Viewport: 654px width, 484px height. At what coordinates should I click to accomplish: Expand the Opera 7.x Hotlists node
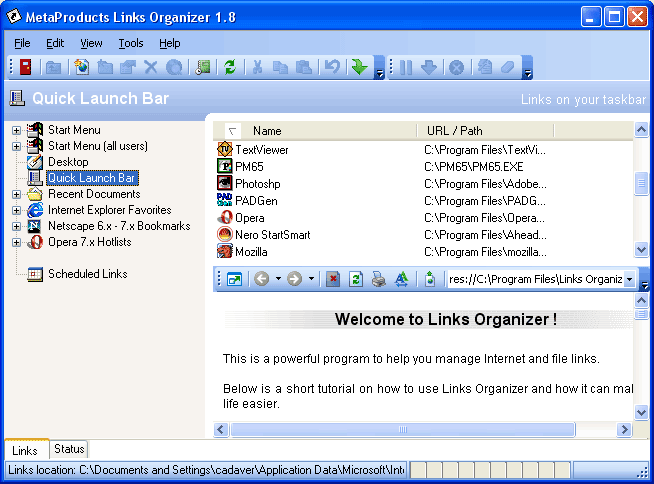[x=16, y=242]
